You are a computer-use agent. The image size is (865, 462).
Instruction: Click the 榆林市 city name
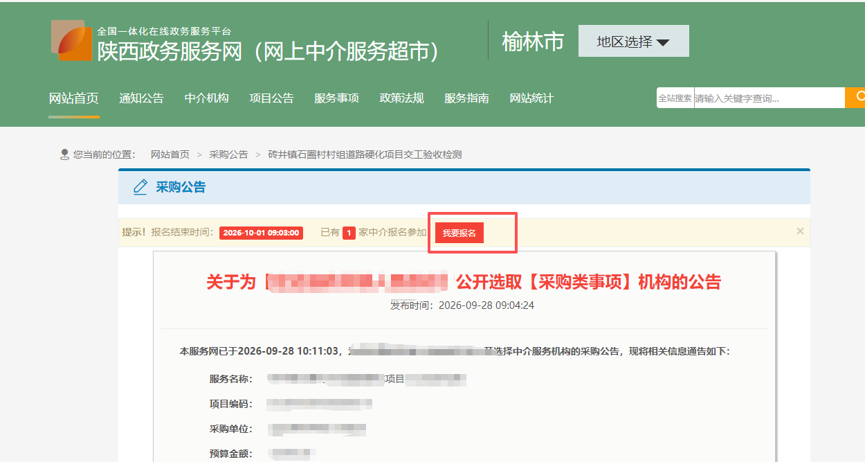[x=533, y=41]
